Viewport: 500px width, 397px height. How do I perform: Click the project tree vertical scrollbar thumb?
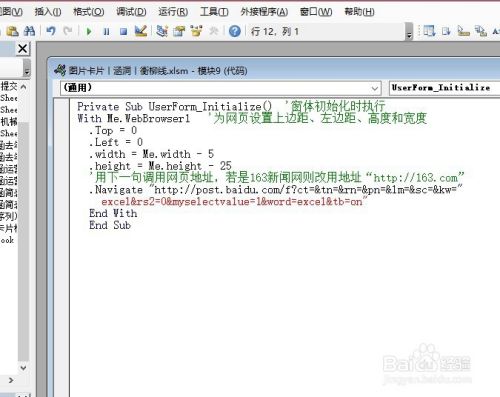pyautogui.click(x=23, y=242)
